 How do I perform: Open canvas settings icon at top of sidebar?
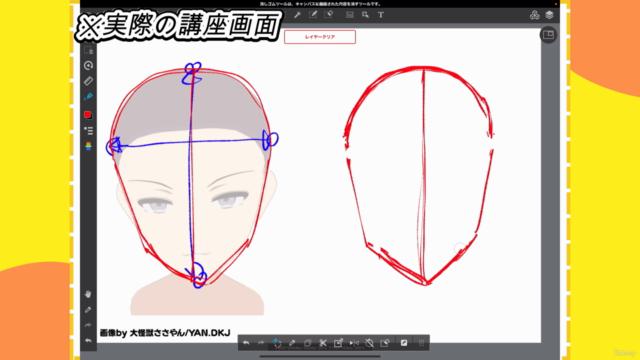88,51
